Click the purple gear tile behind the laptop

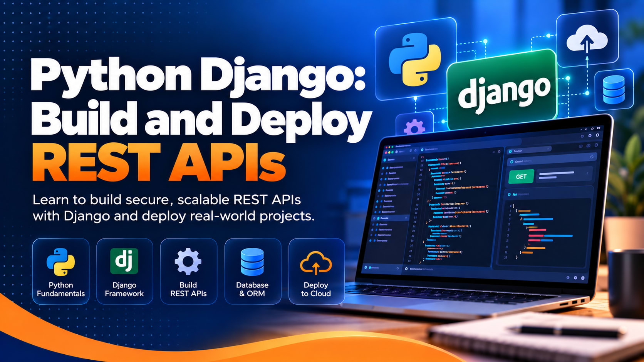[414, 124]
